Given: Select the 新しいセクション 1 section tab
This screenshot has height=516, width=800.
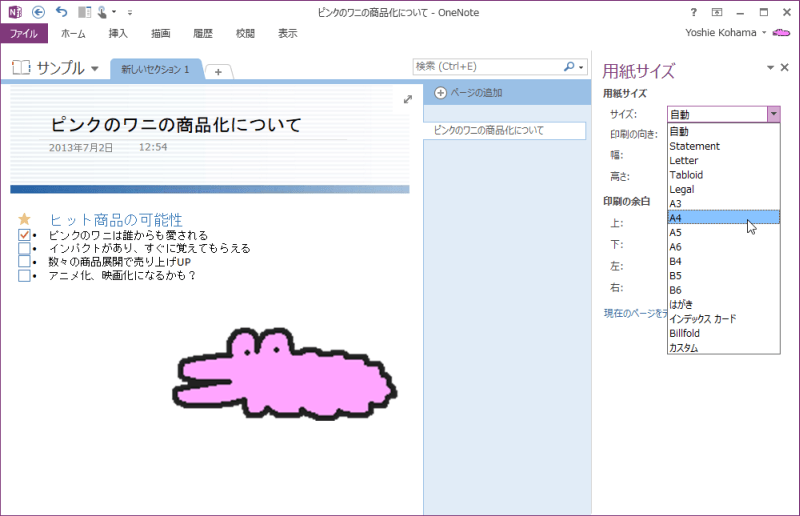Looking at the screenshot, I should click(x=155, y=69).
